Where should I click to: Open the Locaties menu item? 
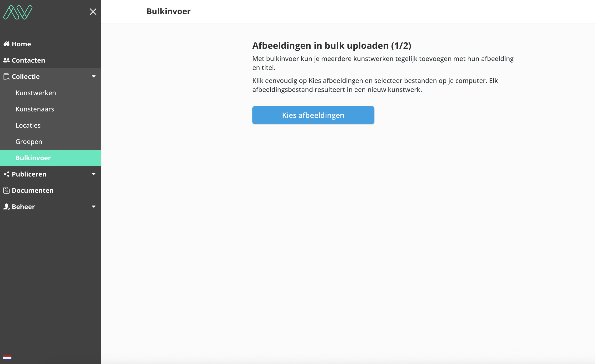point(28,125)
